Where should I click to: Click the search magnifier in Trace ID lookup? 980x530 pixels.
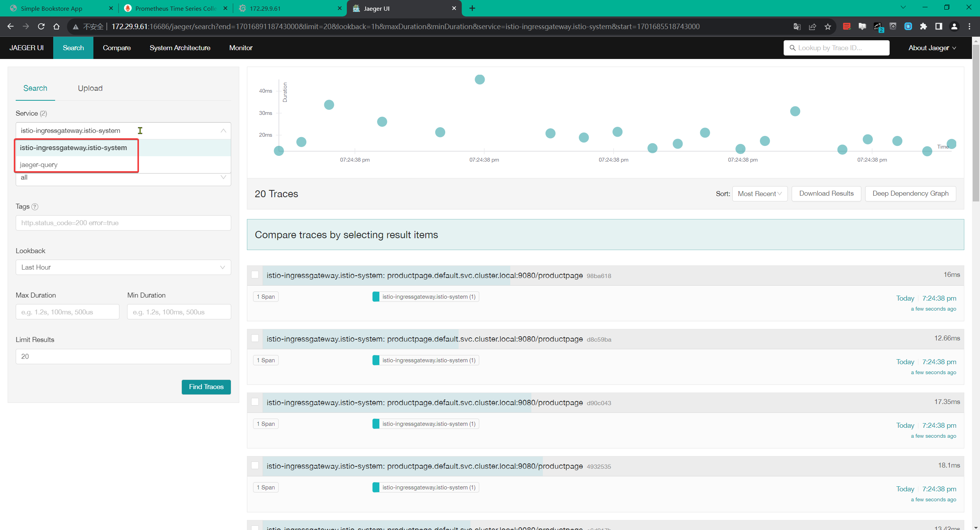point(792,48)
